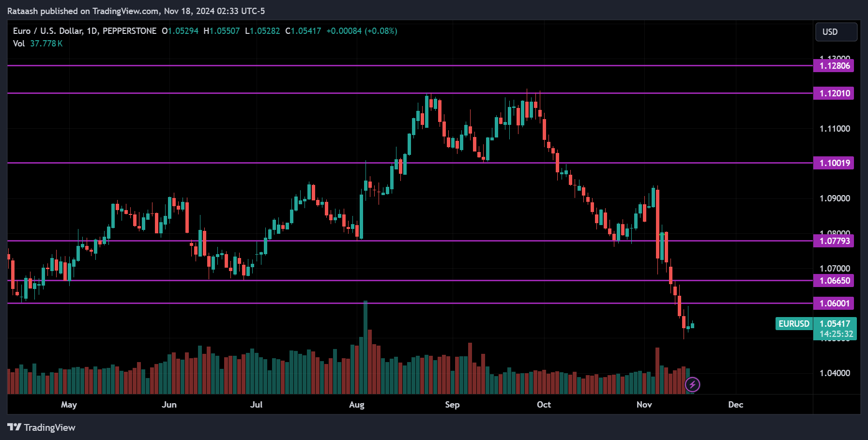Click the Euro / U.S. Dollar chart title
Screen dimensions: 868x440
(85, 31)
